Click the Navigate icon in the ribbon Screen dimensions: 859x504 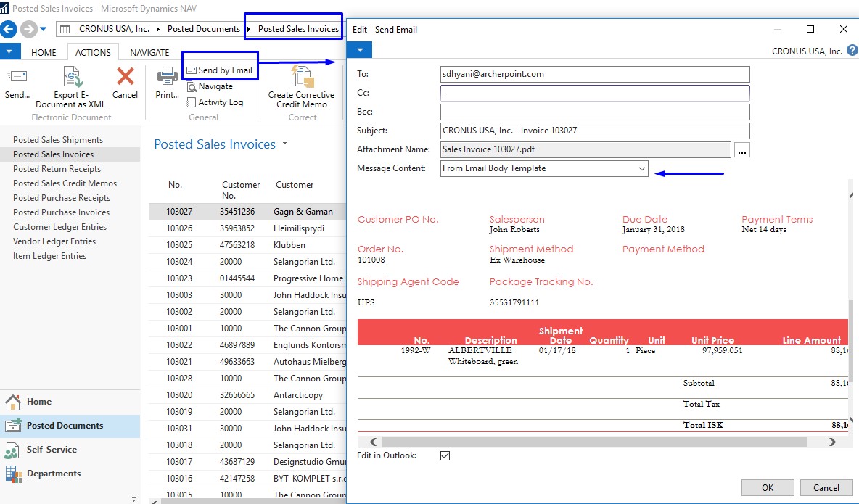[x=215, y=88]
